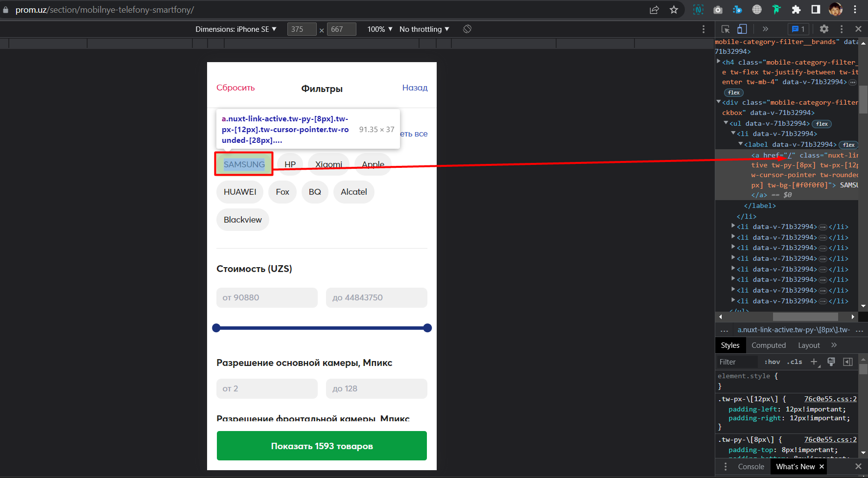
Task: Toggle the :hov element state panel
Action: coord(773,362)
